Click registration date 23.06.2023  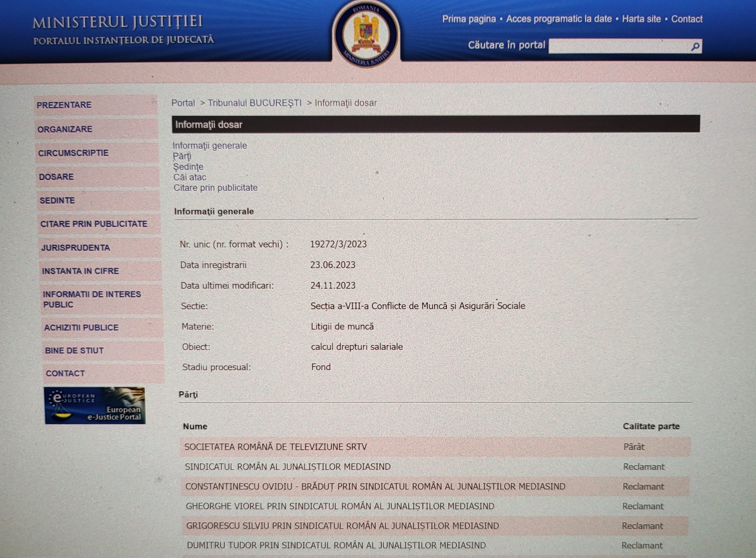[x=333, y=265]
